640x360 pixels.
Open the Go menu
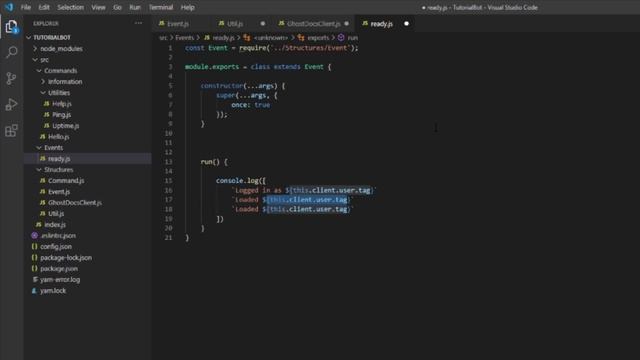117,7
